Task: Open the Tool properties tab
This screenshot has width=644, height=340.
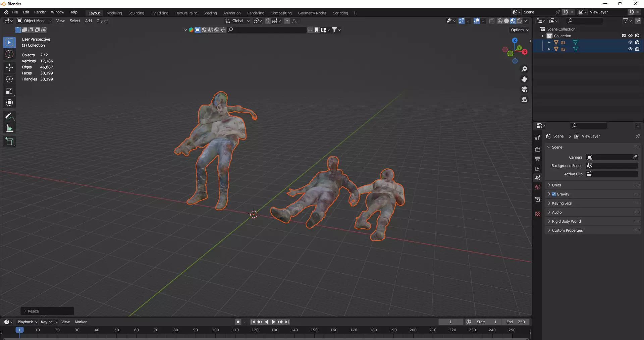Action: click(x=538, y=137)
